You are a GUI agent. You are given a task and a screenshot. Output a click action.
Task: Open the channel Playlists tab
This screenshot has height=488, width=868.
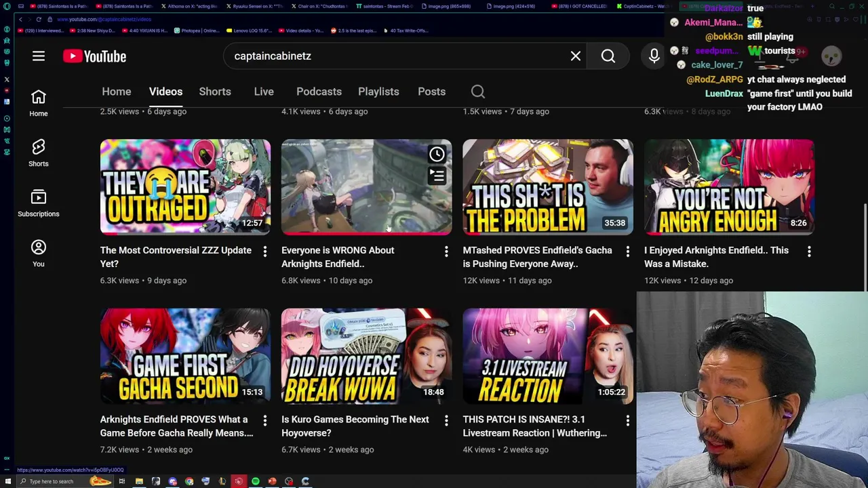(x=378, y=91)
